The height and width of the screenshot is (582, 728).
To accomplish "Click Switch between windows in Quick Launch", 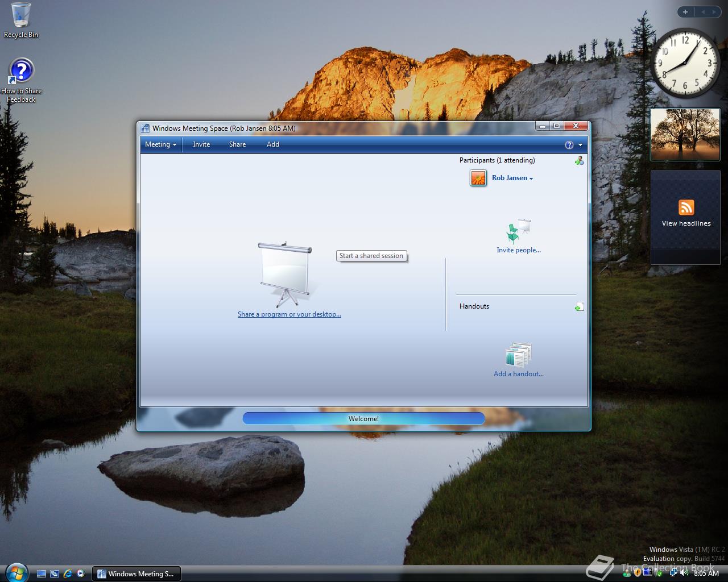I will coord(55,574).
